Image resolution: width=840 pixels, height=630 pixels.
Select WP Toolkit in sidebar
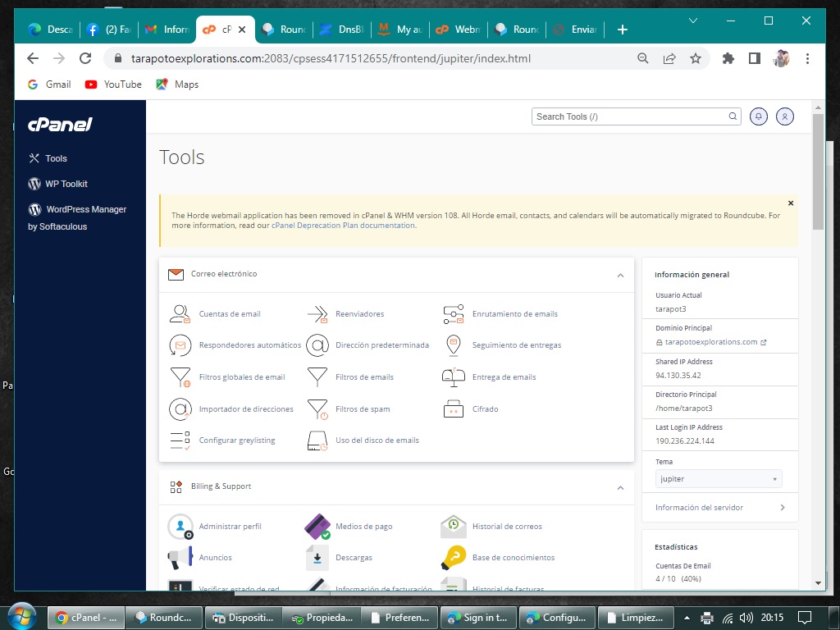(x=66, y=184)
